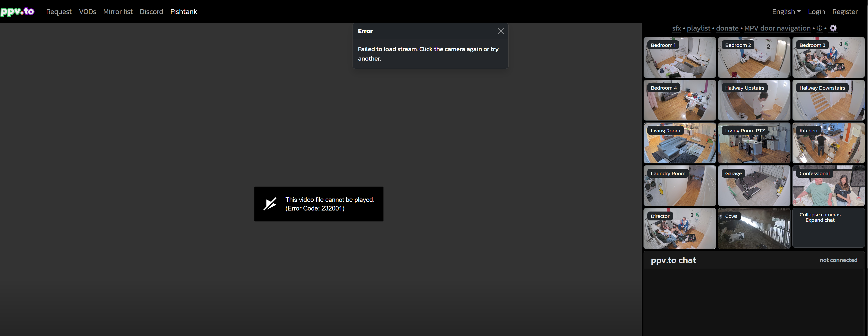
Task: Open the Living Room PTZ camera
Action: 754,143
